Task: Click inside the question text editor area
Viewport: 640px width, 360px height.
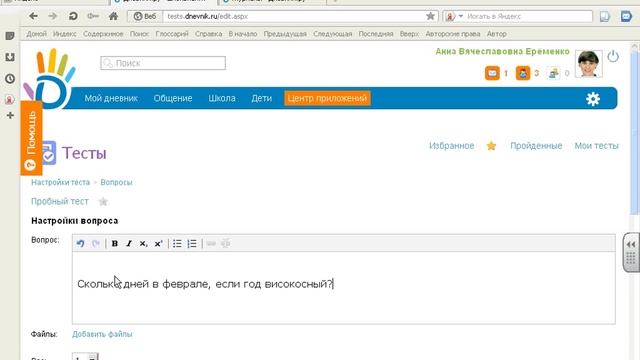Action: tap(344, 288)
